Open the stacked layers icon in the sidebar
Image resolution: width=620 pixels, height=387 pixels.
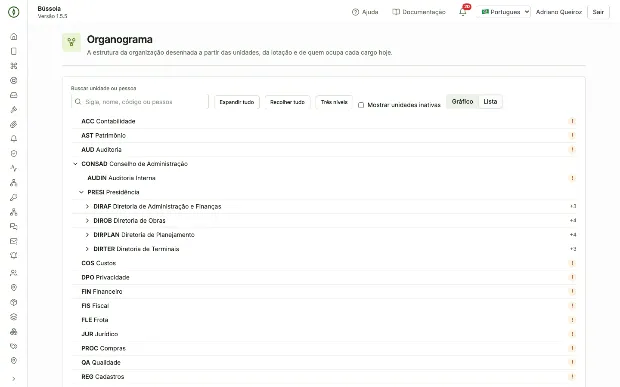tap(13, 317)
